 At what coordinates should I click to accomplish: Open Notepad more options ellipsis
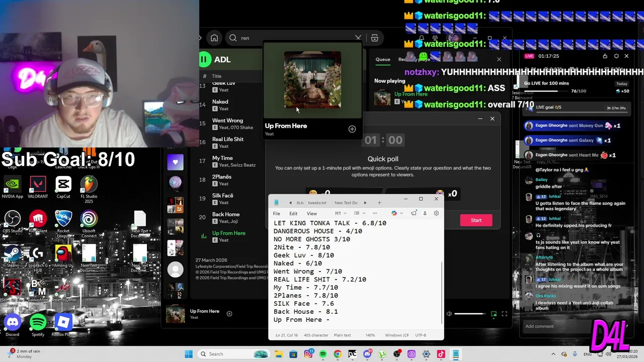point(375,213)
